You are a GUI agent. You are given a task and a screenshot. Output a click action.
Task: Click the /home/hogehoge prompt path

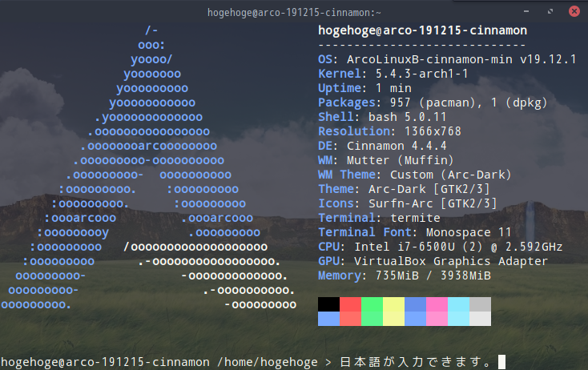268,362
